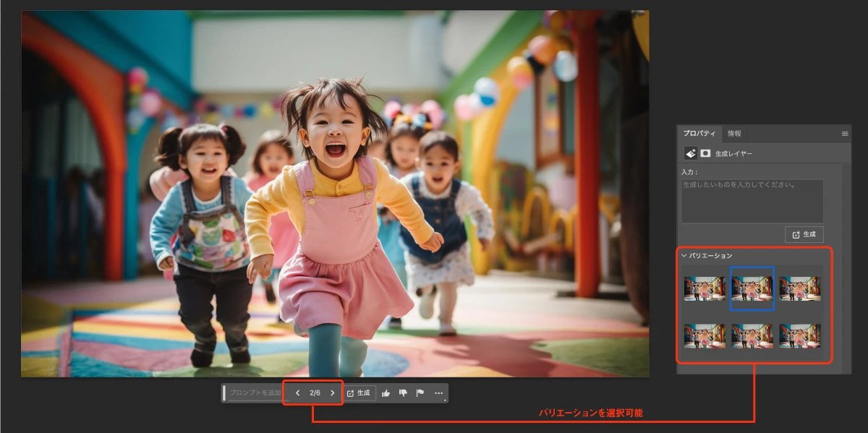Viewport: 868px width, 433px height.
Task: Rate the generated image with thumbs down
Action: click(x=404, y=393)
